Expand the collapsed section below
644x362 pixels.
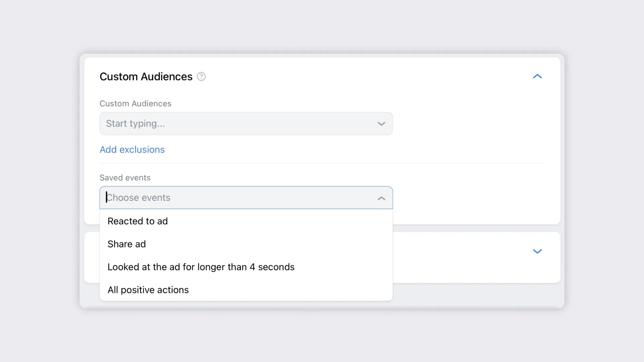point(537,251)
